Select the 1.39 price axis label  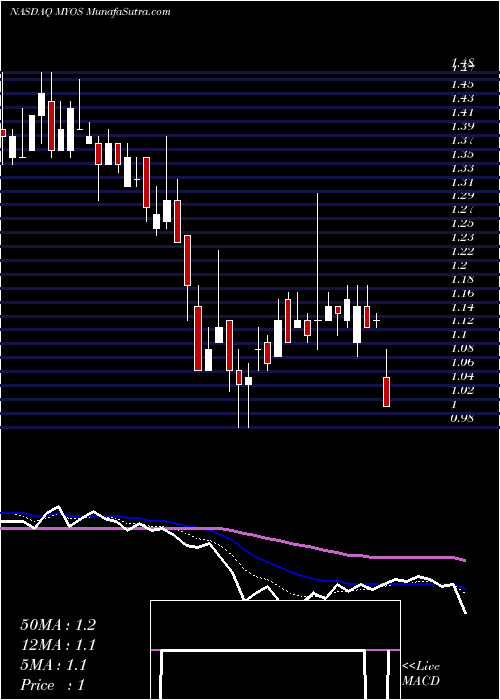(x=462, y=126)
